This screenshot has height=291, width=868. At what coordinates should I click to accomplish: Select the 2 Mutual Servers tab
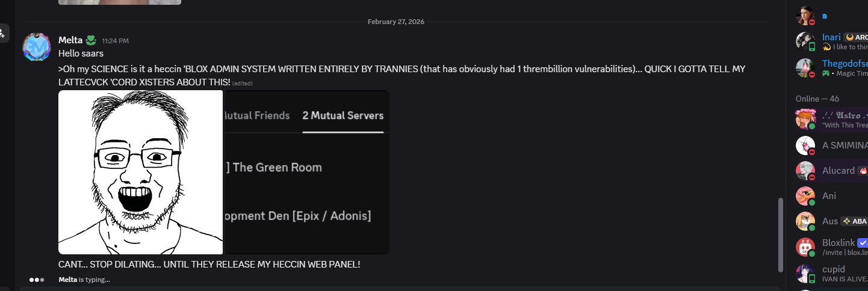pyautogui.click(x=343, y=115)
